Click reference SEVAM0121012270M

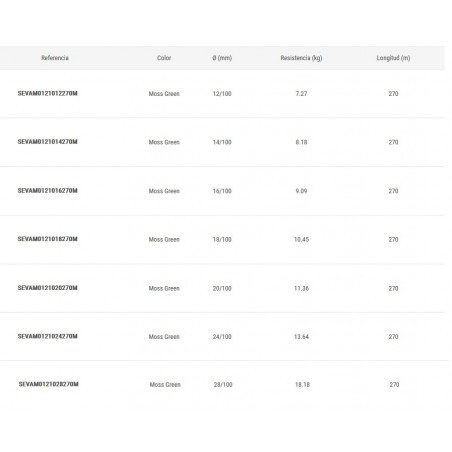coord(48,93)
